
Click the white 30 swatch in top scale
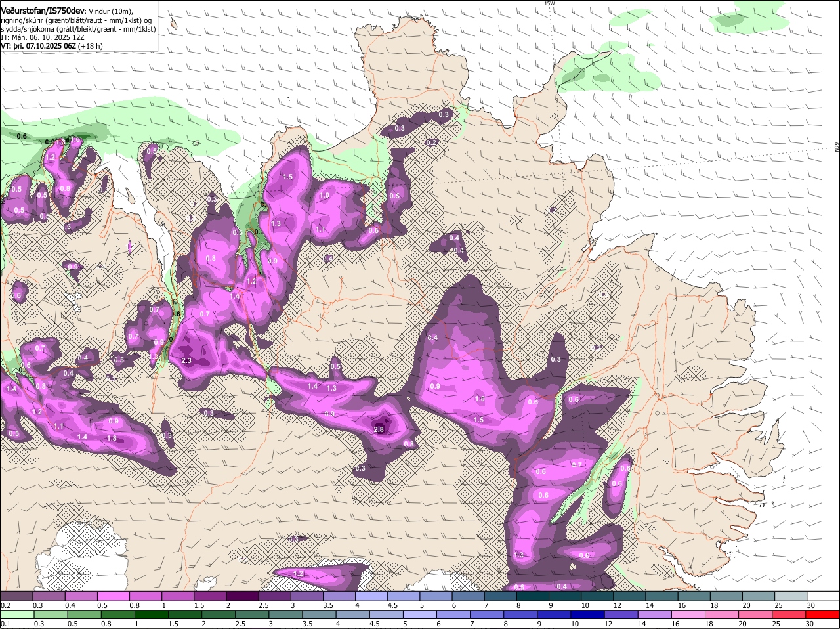(823, 596)
